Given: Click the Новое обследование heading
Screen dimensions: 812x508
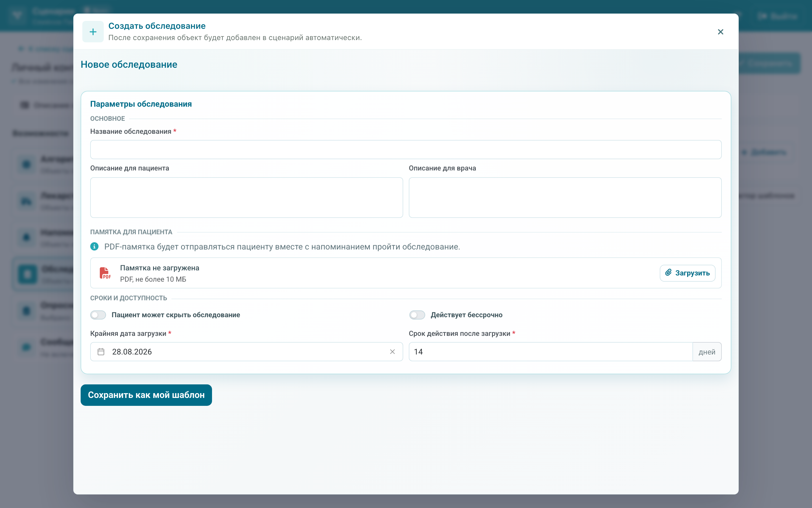Looking at the screenshot, I should coord(129,65).
